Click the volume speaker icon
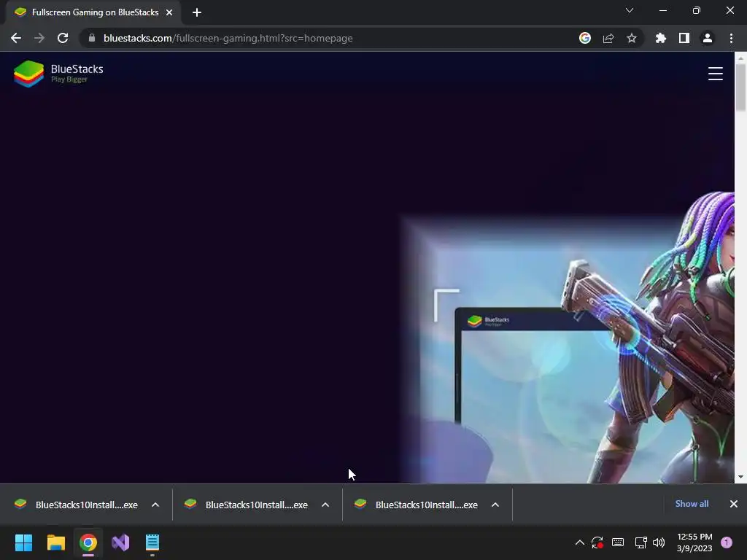The width and height of the screenshot is (747, 560). coord(659,542)
